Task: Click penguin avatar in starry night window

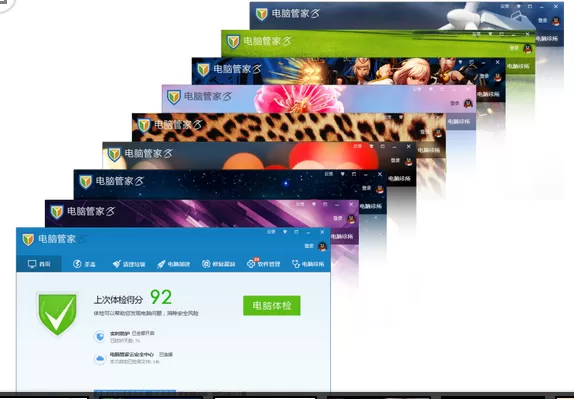Action: tap(380, 189)
